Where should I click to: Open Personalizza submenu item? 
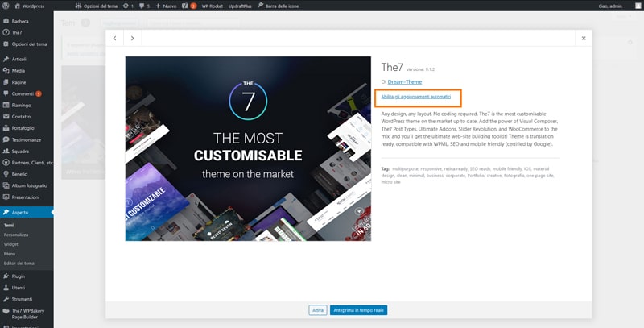16,235
